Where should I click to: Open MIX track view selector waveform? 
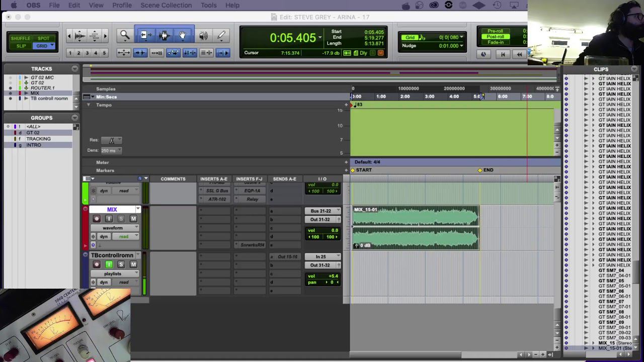pos(114,228)
